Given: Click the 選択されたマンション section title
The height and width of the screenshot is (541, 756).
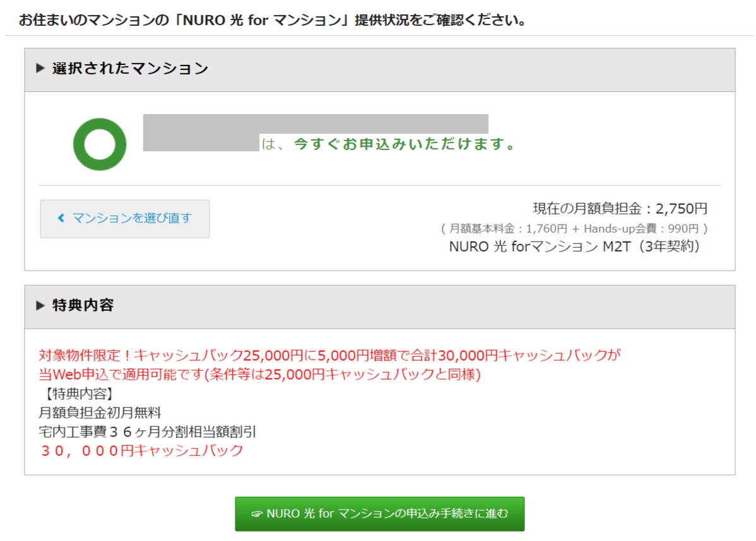Looking at the screenshot, I should (x=130, y=68).
